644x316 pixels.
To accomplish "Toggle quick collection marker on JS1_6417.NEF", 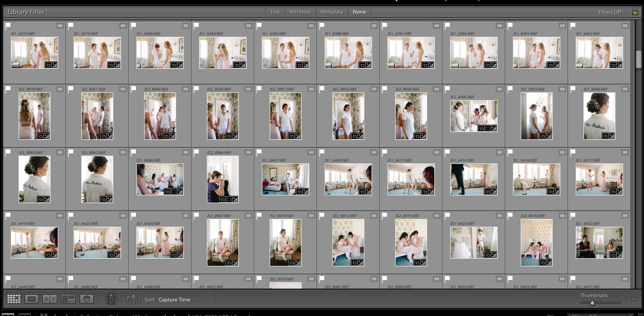I will 625,152.
